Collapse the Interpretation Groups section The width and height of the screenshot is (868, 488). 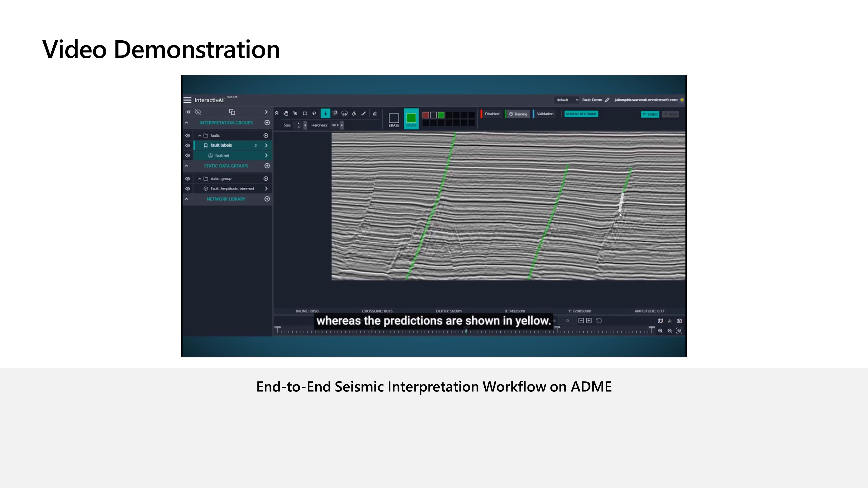click(x=186, y=123)
